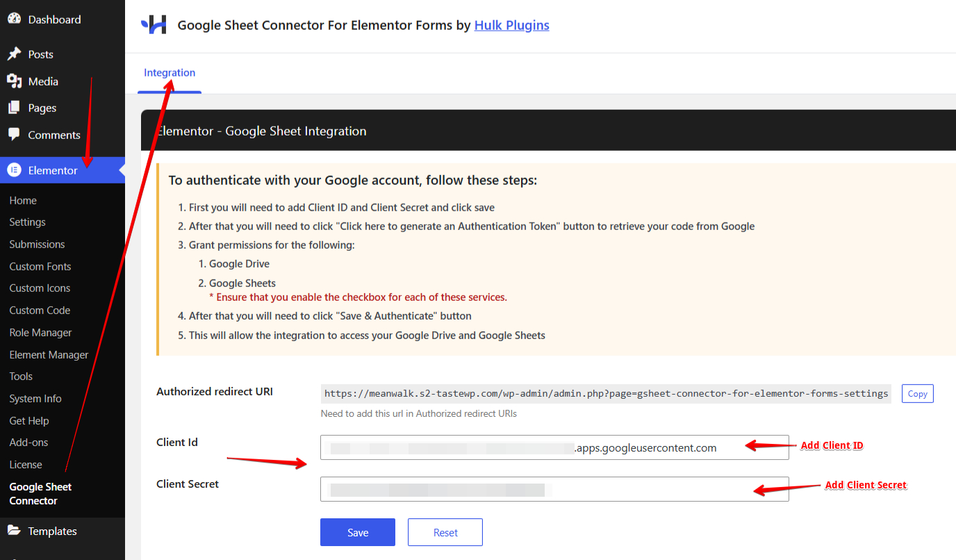Select the Posts pin icon in sidebar
Image resolution: width=956 pixels, height=560 pixels.
[15, 53]
